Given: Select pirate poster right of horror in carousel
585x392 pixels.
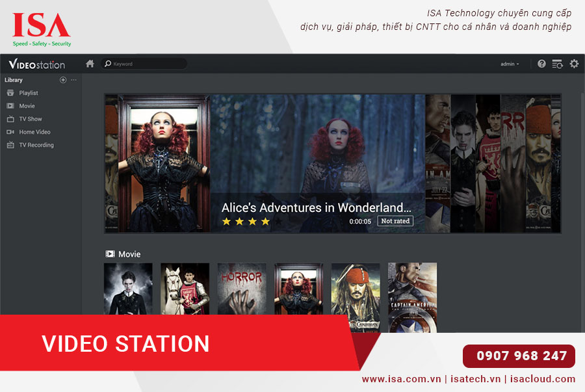Looking at the screenshot, I should tap(538, 163).
